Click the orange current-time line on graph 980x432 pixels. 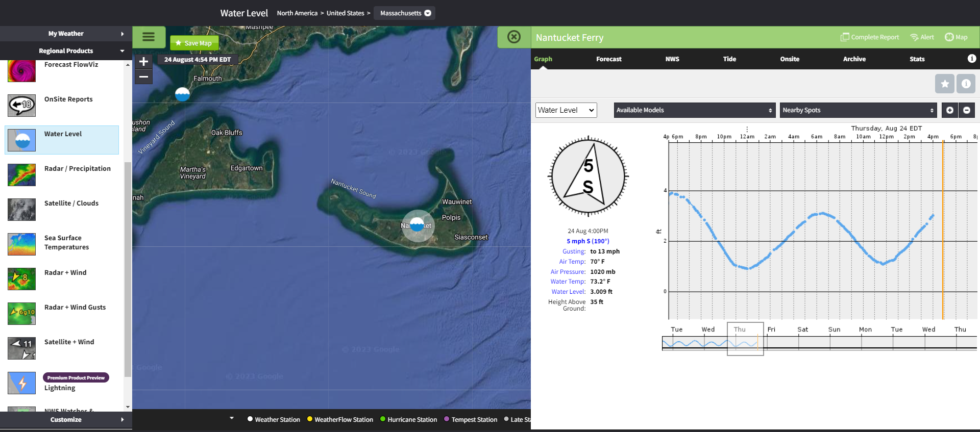click(x=943, y=230)
